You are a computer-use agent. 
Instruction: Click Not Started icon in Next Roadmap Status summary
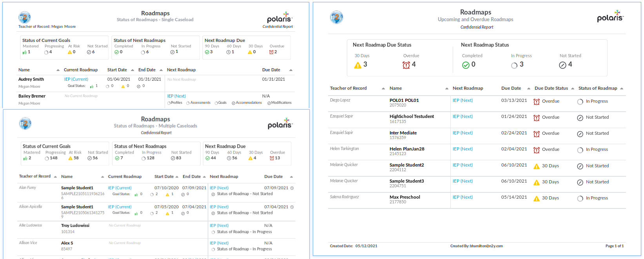(x=563, y=65)
